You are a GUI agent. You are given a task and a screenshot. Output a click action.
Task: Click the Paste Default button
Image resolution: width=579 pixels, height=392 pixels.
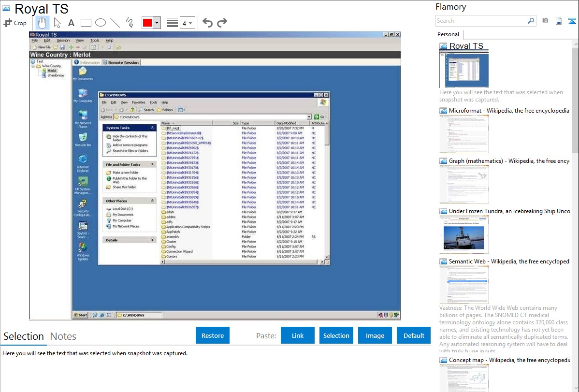click(414, 335)
